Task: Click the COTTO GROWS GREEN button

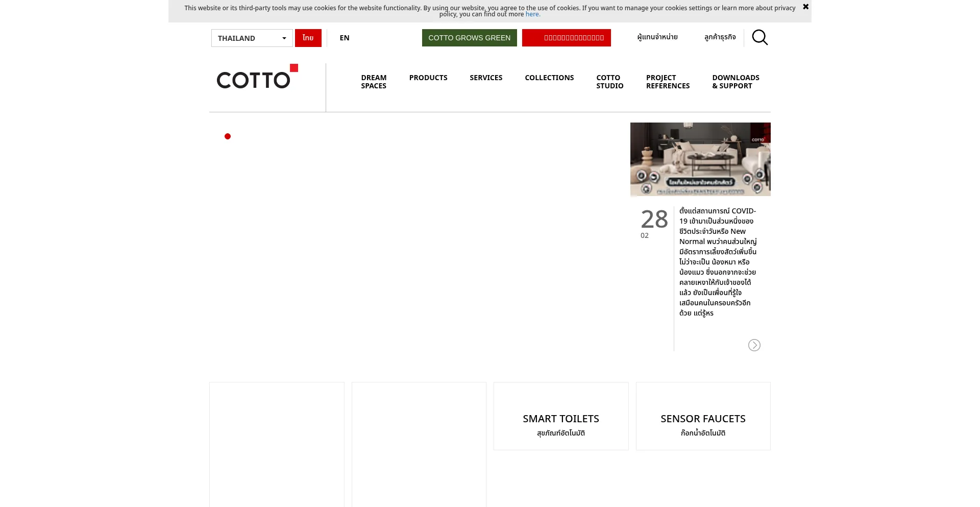Action: pos(469,38)
